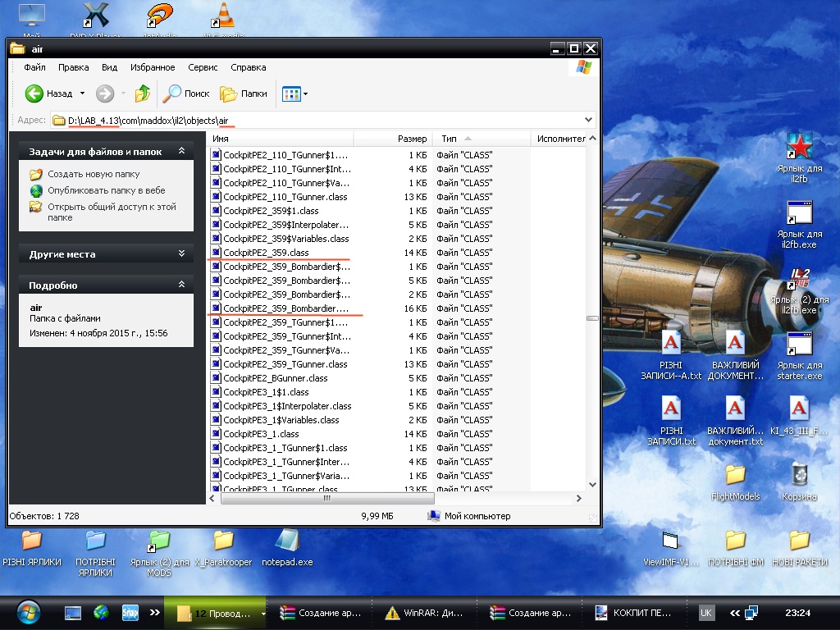The image size is (840, 630).
Task: Collapse the Details (Подробно) panel
Action: click(x=181, y=285)
